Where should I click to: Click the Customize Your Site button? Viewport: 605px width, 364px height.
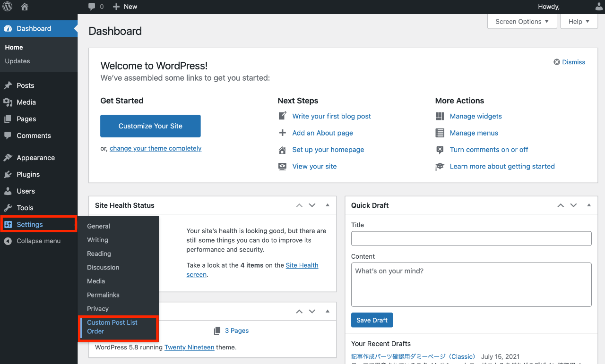tap(150, 126)
